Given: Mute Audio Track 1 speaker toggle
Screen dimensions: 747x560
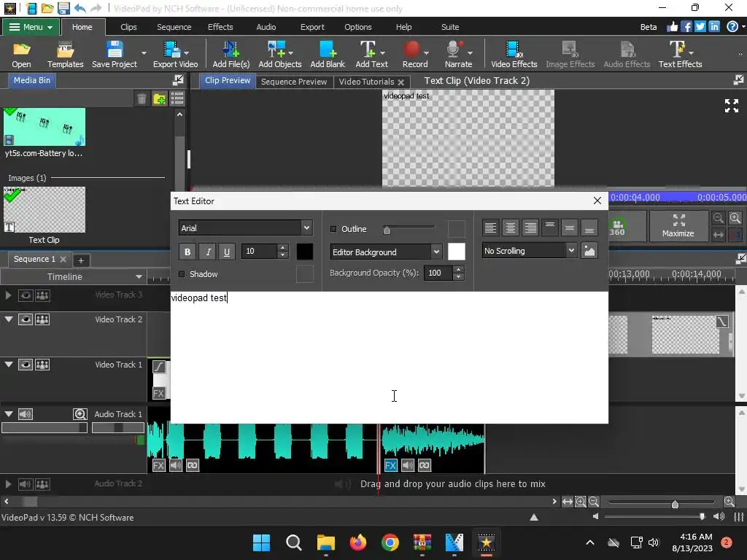Looking at the screenshot, I should click(x=26, y=414).
